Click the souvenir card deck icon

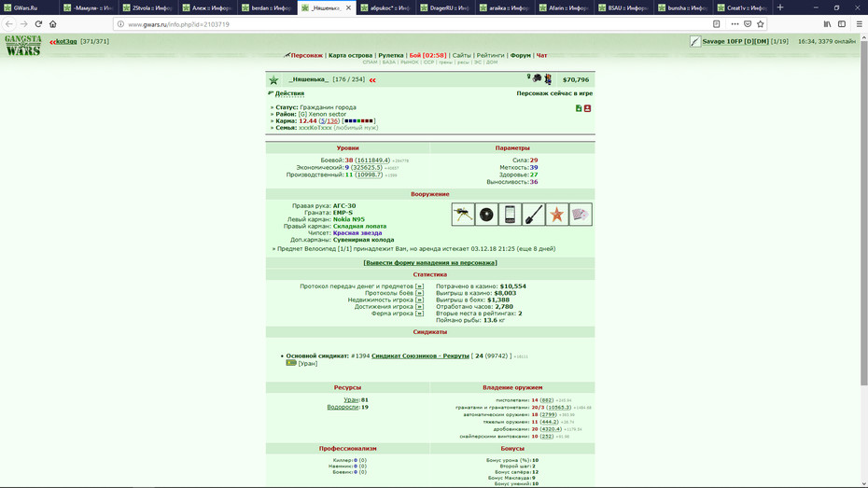click(x=581, y=214)
